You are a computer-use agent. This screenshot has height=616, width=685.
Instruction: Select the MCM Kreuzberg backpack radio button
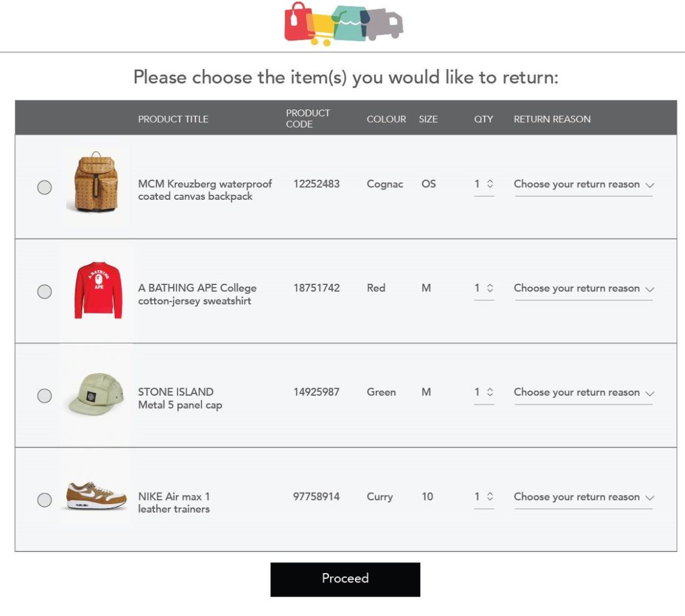(45, 187)
